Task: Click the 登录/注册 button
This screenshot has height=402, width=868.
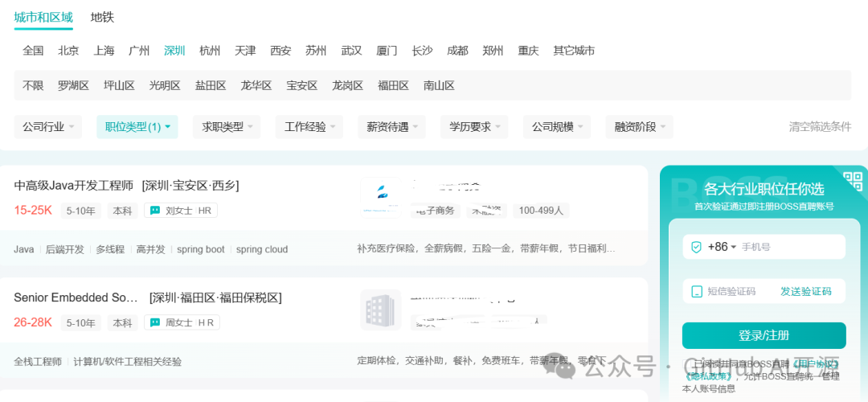Action: click(x=764, y=335)
